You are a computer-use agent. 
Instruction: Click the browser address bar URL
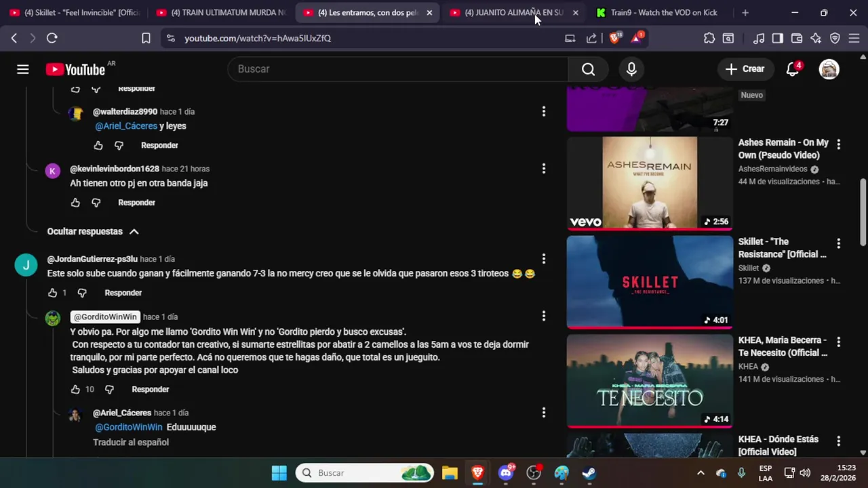[258, 38]
